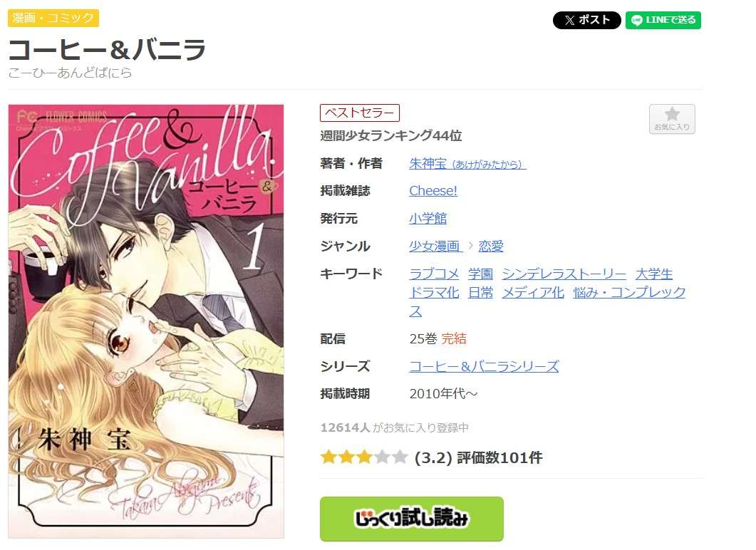Click the ラブコメ keyword
This screenshot has height=550, width=756.
[x=434, y=274]
